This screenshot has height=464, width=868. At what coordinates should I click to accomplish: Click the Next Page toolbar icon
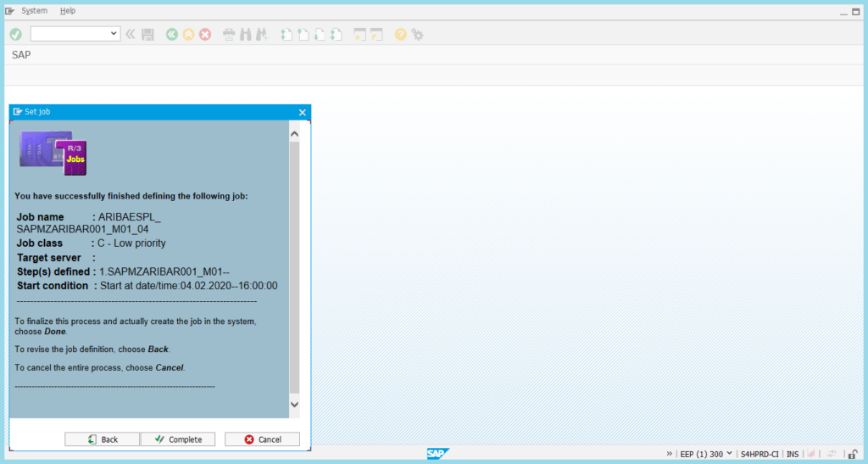[x=320, y=34]
